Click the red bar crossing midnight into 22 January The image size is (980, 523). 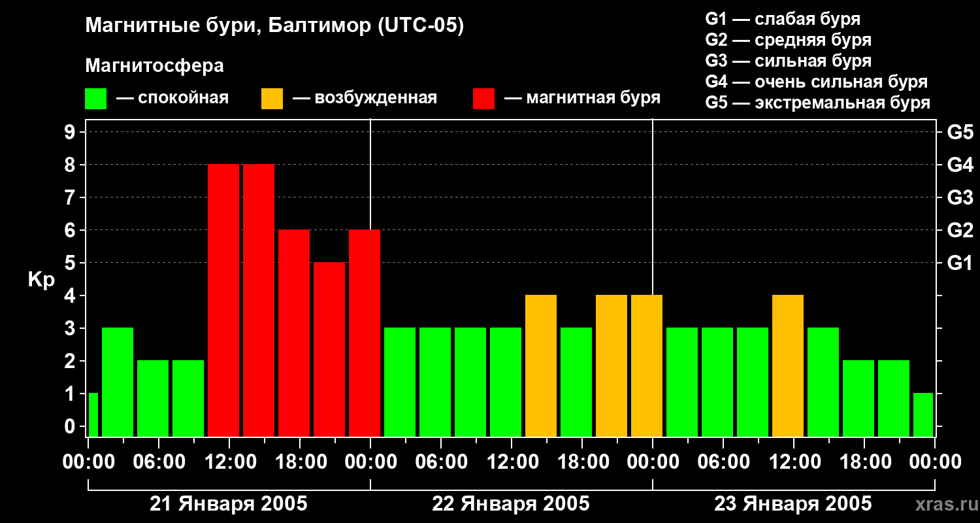coord(365,333)
